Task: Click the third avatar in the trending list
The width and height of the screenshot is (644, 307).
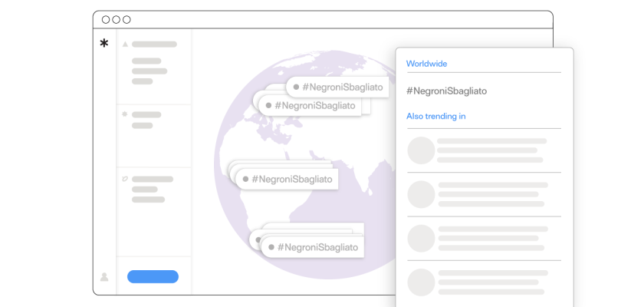Action: tap(421, 238)
